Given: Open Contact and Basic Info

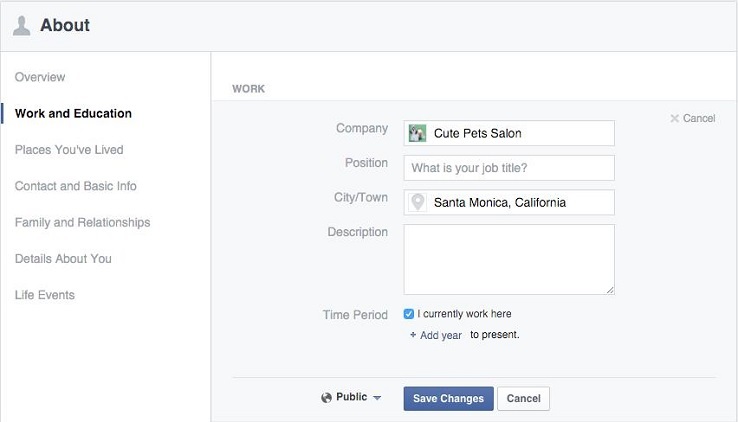Looking at the screenshot, I should (76, 186).
